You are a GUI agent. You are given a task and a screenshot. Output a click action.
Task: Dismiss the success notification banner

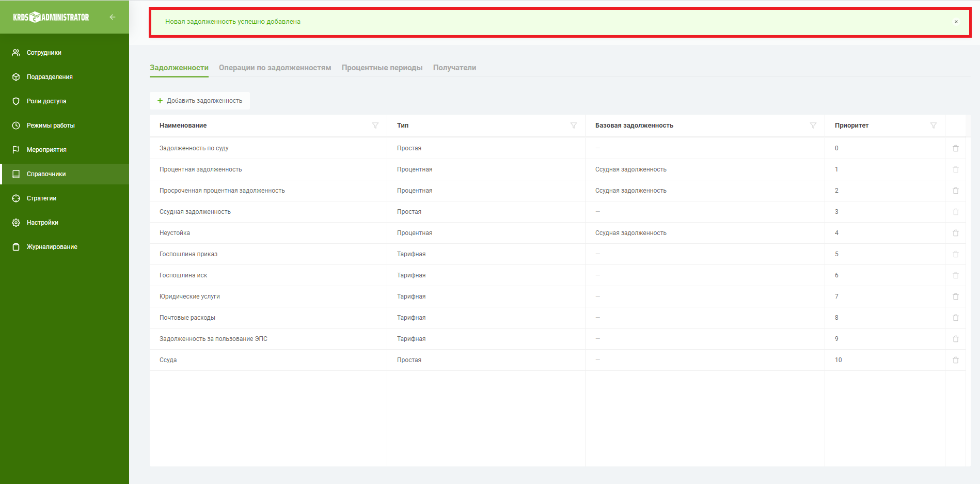click(956, 22)
